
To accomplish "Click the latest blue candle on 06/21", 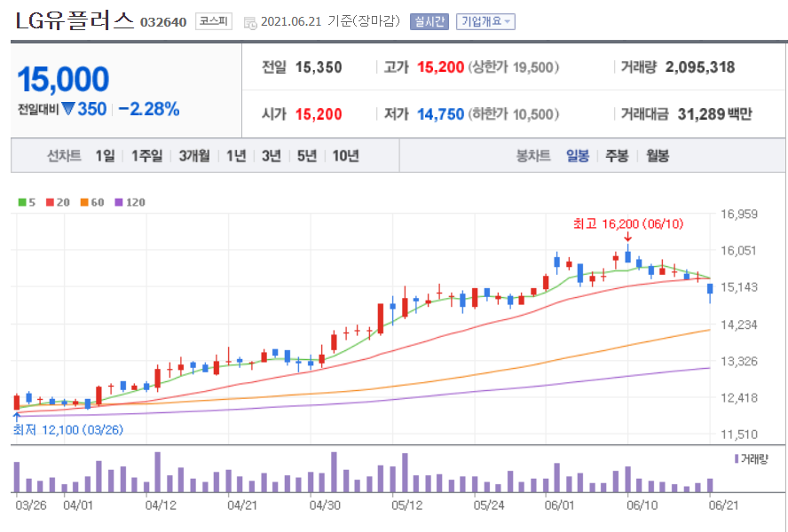I will click(710, 290).
